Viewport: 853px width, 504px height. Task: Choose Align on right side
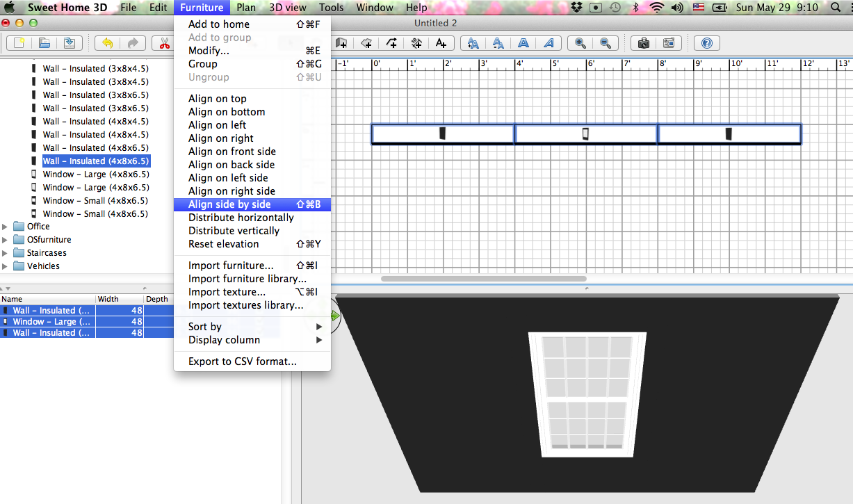pyautogui.click(x=252, y=191)
